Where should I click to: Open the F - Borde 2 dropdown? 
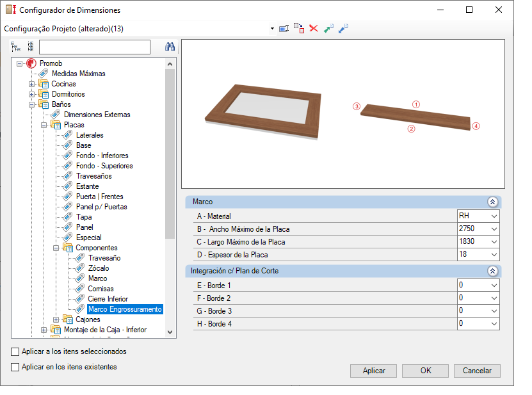[x=494, y=298]
